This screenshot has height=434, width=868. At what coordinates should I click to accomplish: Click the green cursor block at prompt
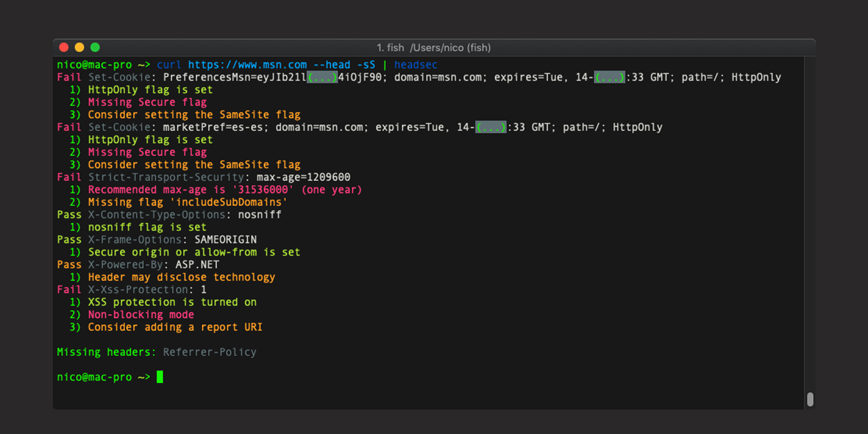tap(160, 377)
